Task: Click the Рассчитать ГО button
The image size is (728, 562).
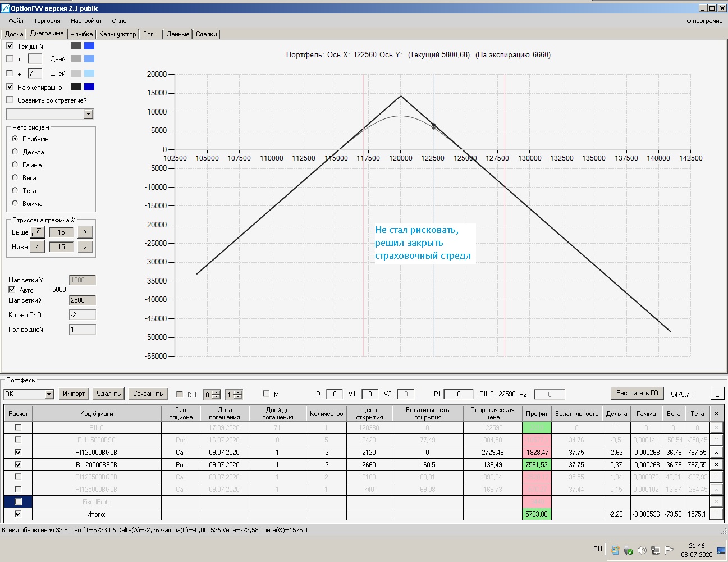Action: coord(637,393)
